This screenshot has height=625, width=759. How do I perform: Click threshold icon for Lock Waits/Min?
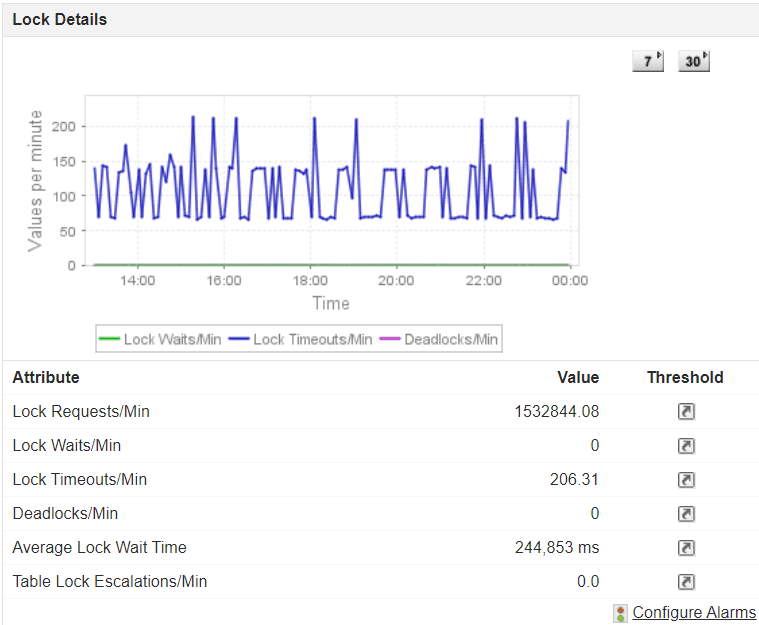click(685, 446)
